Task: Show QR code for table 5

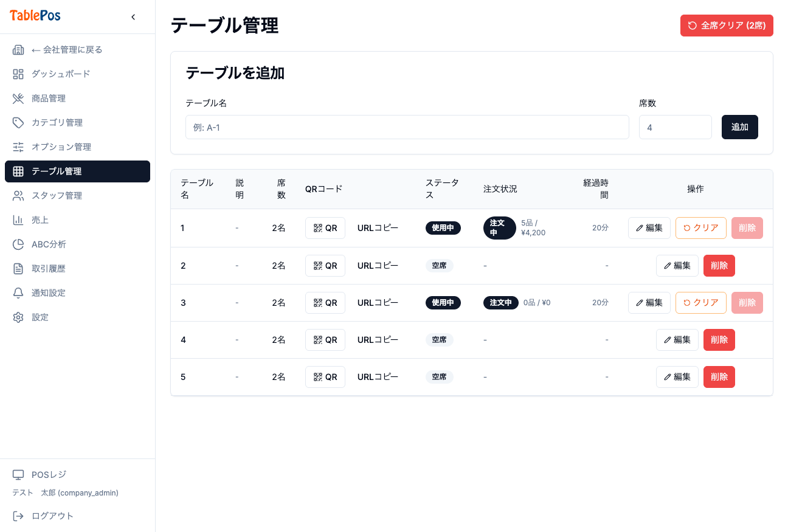Action: (x=325, y=377)
